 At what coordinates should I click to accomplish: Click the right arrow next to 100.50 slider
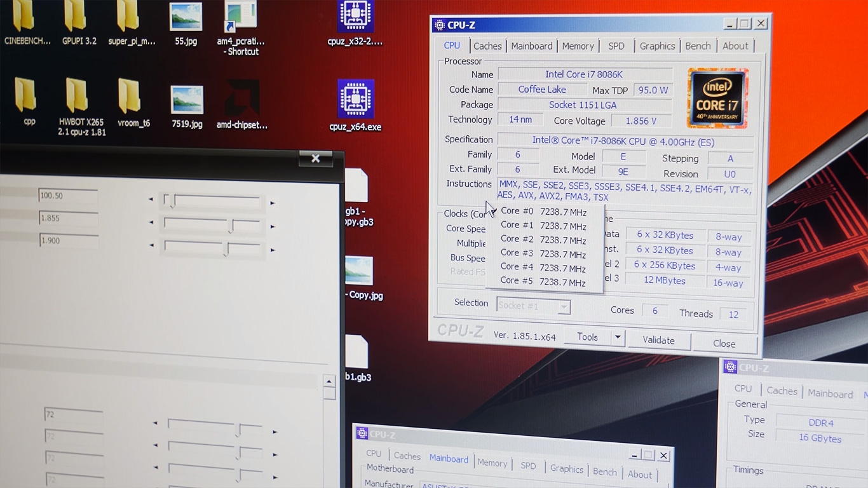[x=273, y=203]
